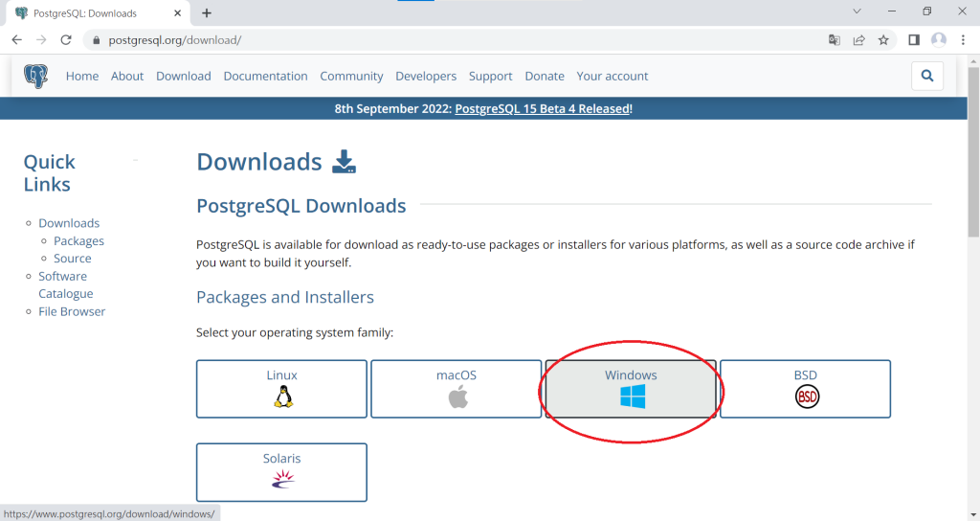This screenshot has height=521, width=980.
Task: Click the Packages and Installers heading
Action: point(285,297)
